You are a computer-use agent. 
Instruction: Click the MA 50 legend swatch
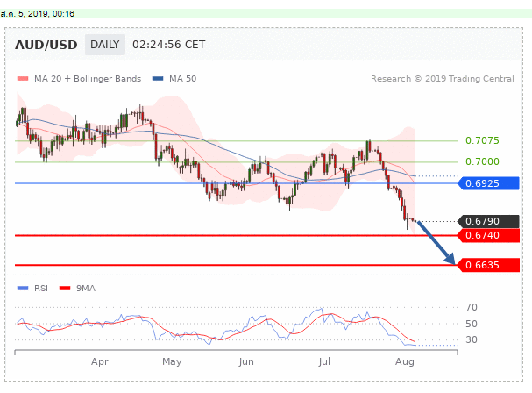[x=158, y=79]
